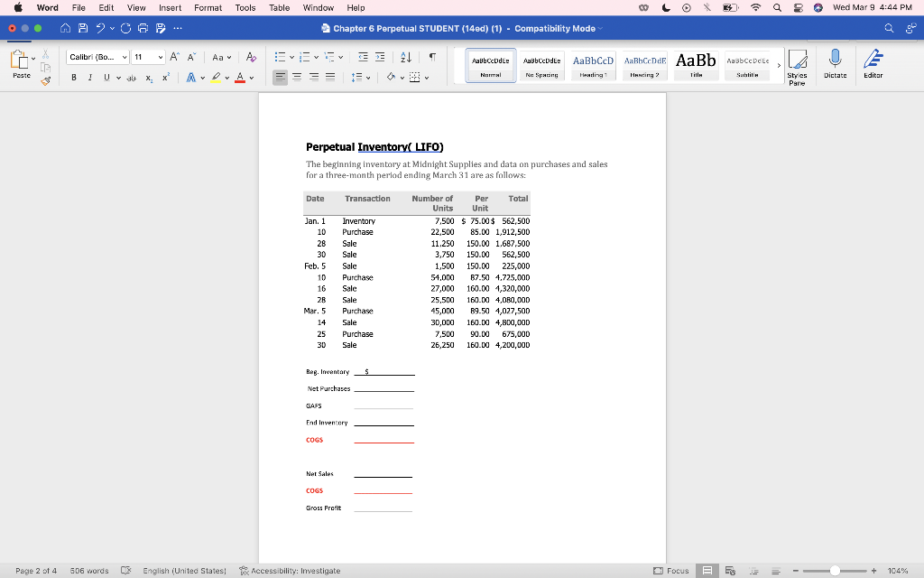Toggle left text alignment
Viewport: 924px width, 578px height.
point(280,78)
